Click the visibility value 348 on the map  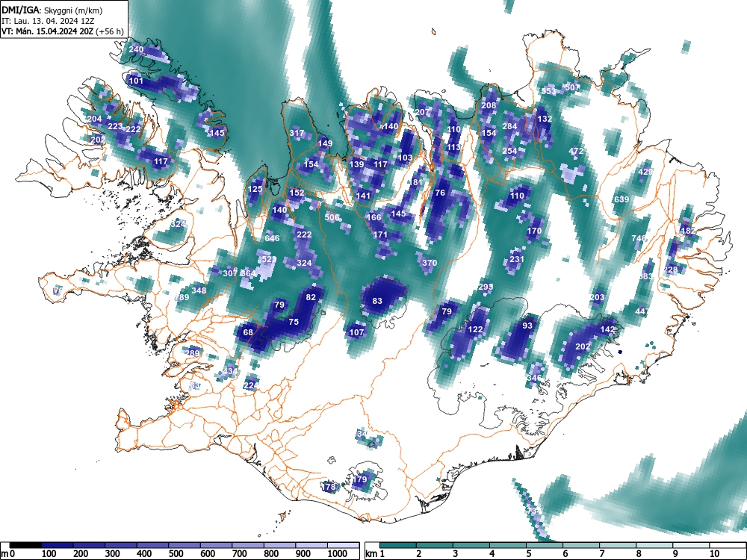coord(199,290)
